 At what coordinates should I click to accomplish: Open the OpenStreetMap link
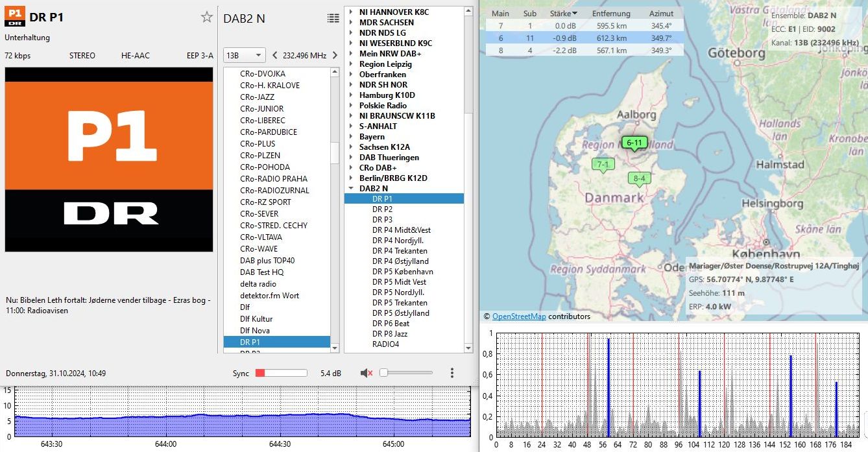pyautogui.click(x=519, y=316)
